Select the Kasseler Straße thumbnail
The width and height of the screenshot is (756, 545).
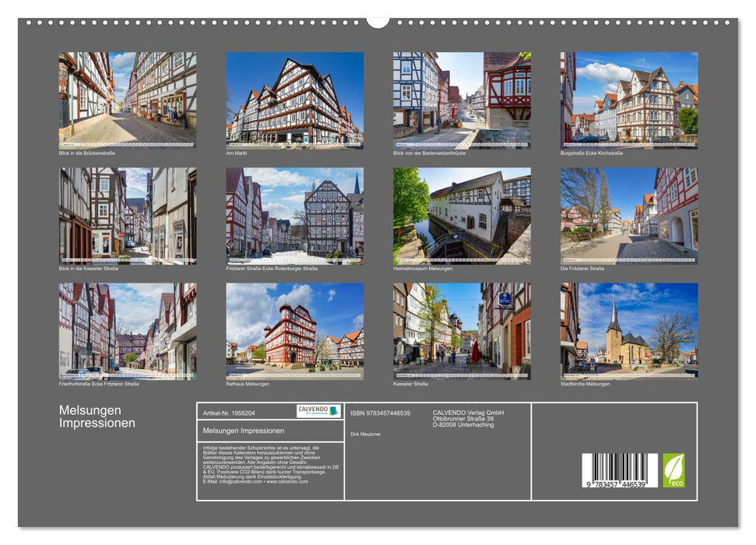pos(459,331)
